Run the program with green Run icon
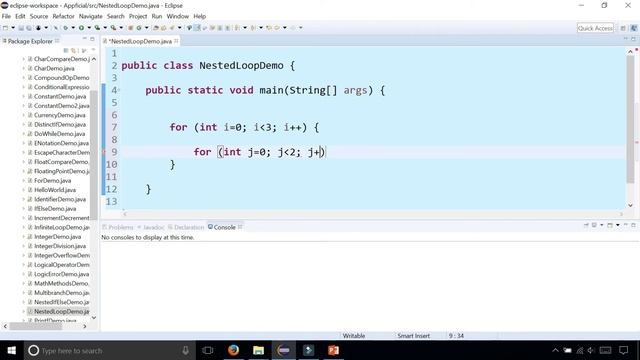Viewport: 640px width, 360px height. point(81,28)
